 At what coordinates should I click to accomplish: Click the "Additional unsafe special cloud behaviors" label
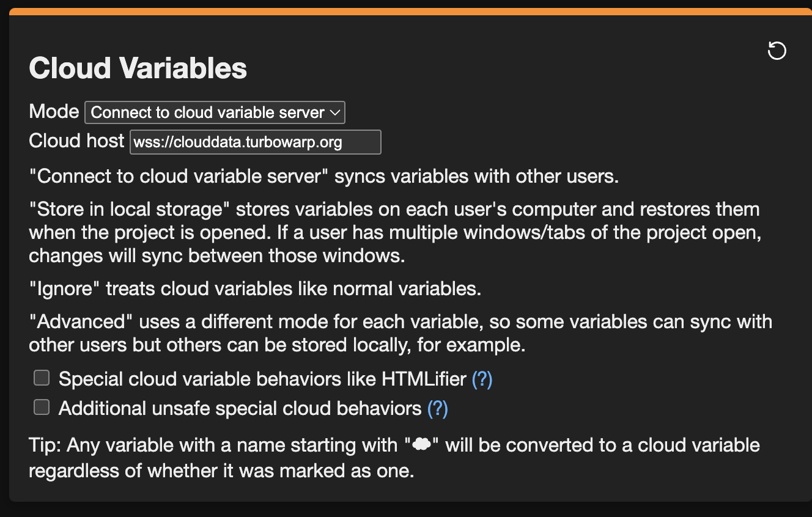click(x=240, y=408)
